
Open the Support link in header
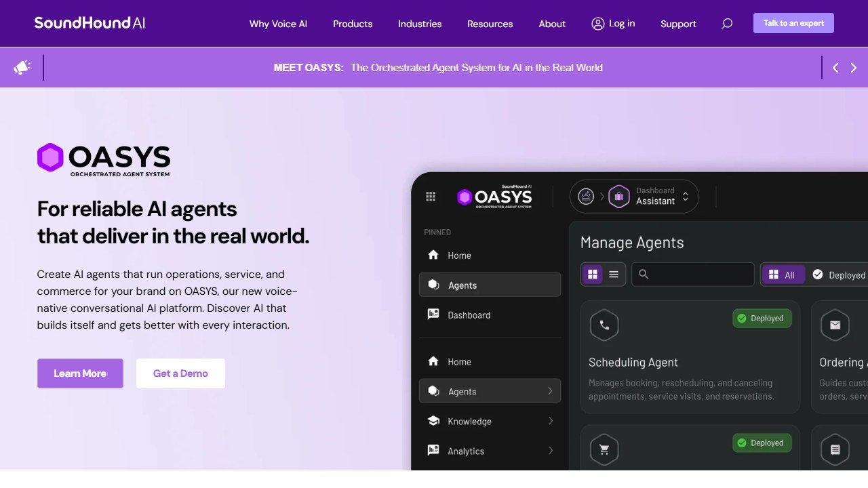[678, 24]
